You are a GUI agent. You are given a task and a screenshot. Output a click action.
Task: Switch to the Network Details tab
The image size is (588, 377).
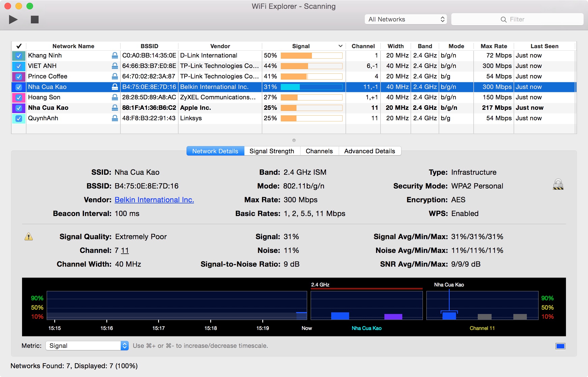[215, 151]
